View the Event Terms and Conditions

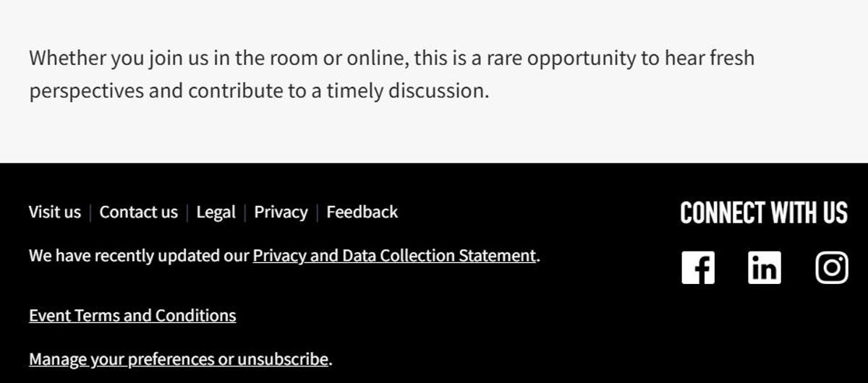point(132,316)
